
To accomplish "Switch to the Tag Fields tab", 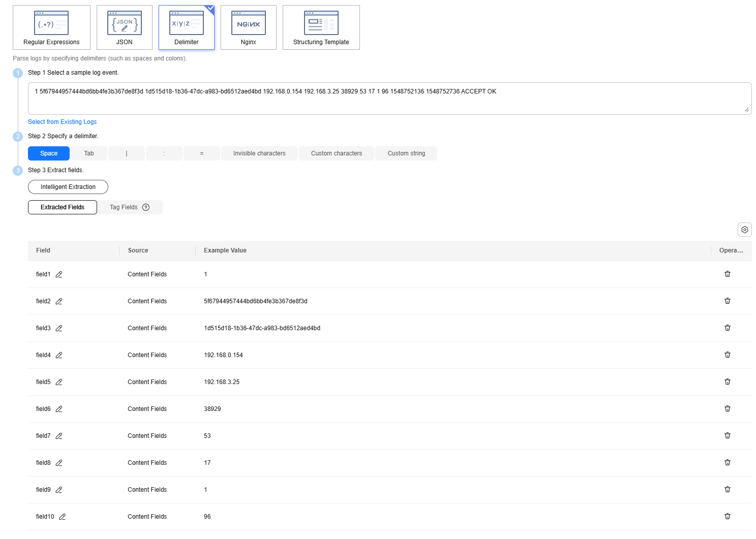I will point(124,207).
